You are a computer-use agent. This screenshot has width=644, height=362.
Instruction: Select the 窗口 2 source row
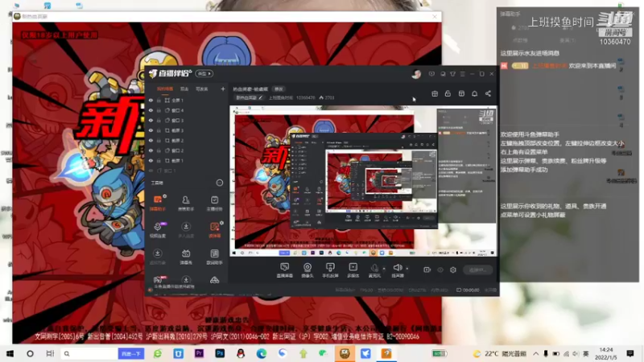(x=187, y=150)
